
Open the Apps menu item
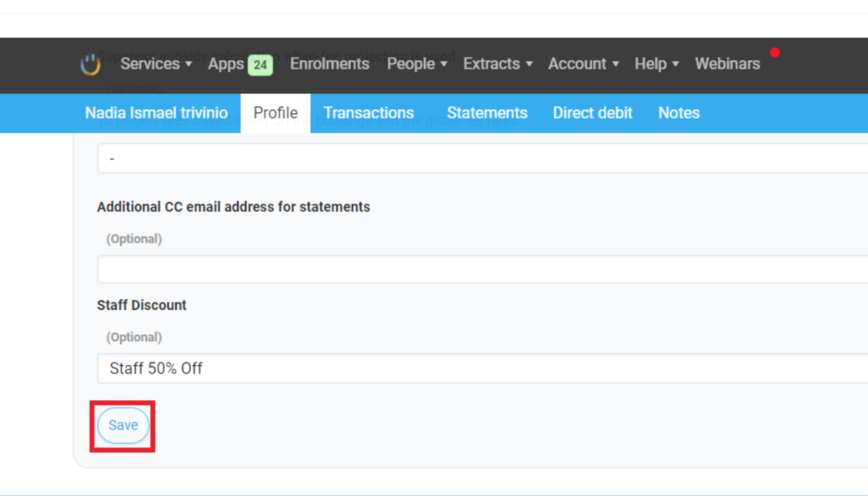[x=226, y=64]
